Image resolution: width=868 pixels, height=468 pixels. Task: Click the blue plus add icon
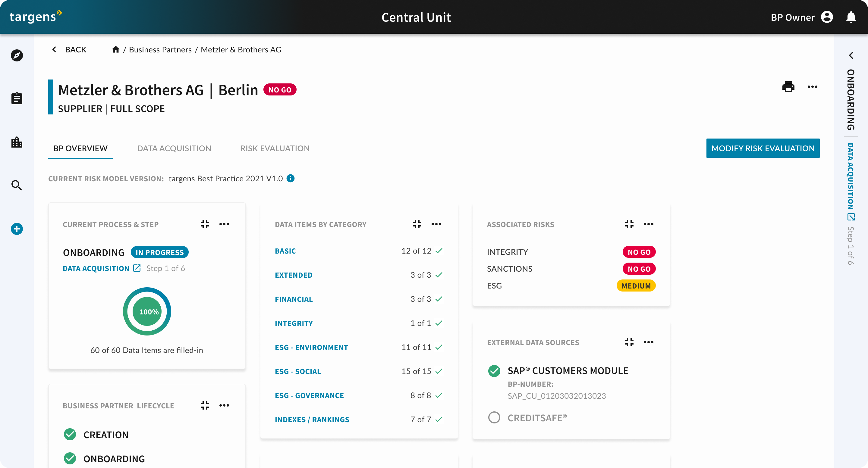tap(17, 229)
